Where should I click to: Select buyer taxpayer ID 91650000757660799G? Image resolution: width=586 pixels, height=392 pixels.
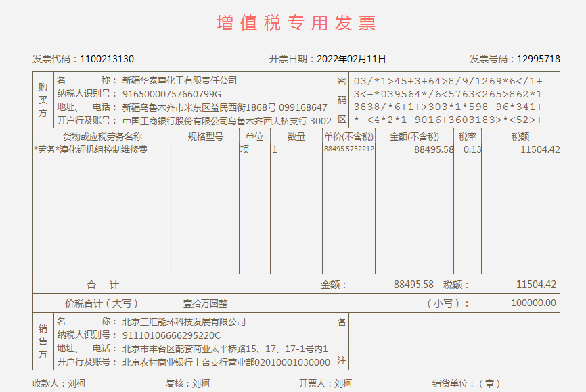[x=171, y=94]
